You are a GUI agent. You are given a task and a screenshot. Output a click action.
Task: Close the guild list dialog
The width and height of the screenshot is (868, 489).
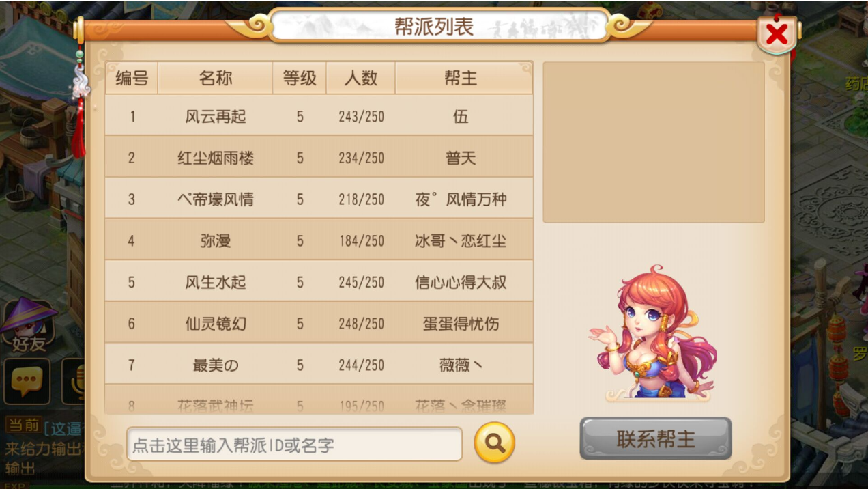(777, 34)
